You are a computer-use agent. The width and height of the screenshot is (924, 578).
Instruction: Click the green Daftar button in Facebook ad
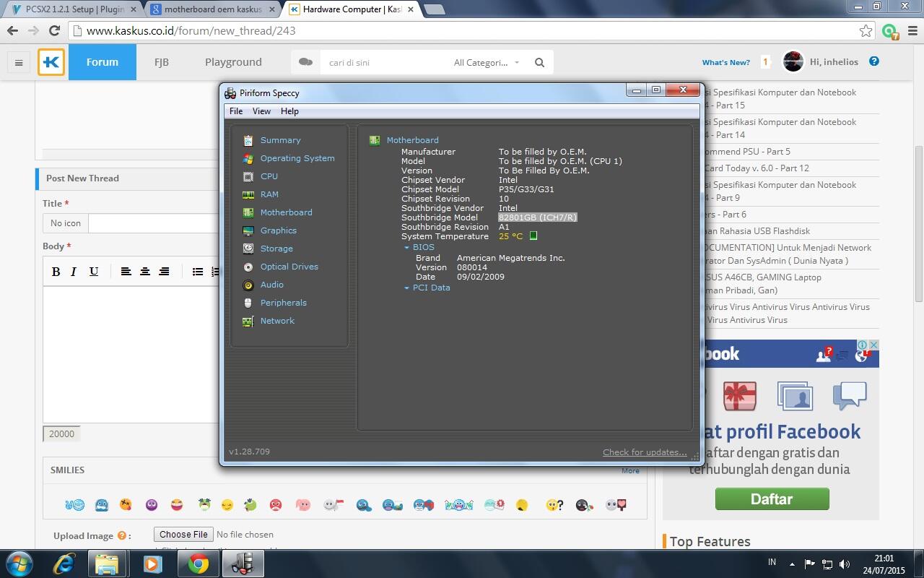772,499
